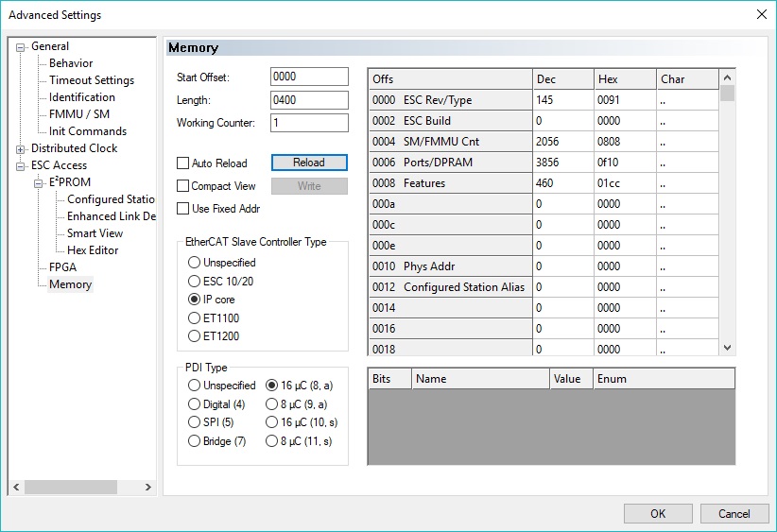Check the Use Fixed Addr option
This screenshot has height=532, width=777.
pyautogui.click(x=183, y=209)
